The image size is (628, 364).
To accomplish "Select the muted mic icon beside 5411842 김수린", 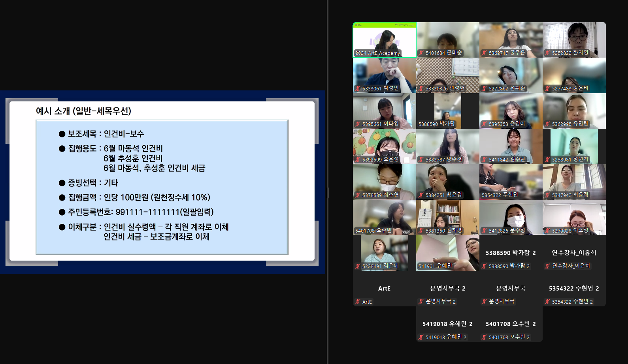I will pyautogui.click(x=485, y=159).
